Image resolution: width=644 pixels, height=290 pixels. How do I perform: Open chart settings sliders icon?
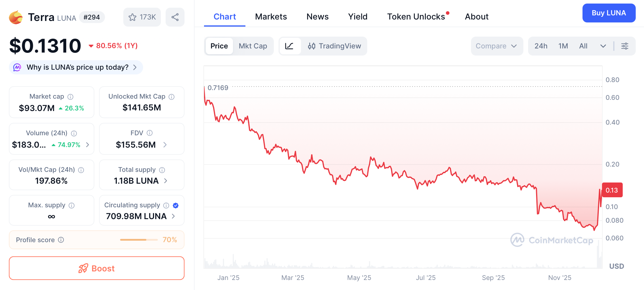pyautogui.click(x=625, y=46)
